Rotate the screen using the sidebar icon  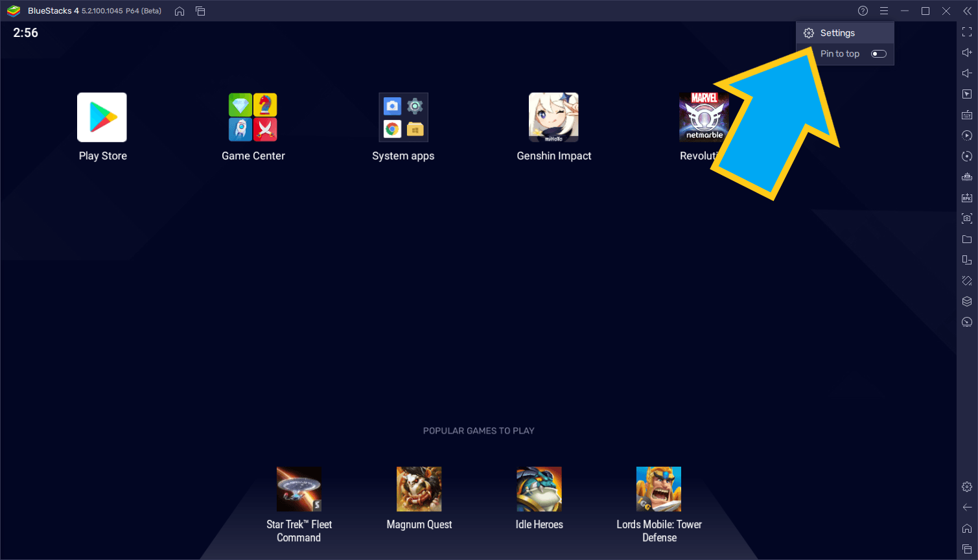point(967,281)
